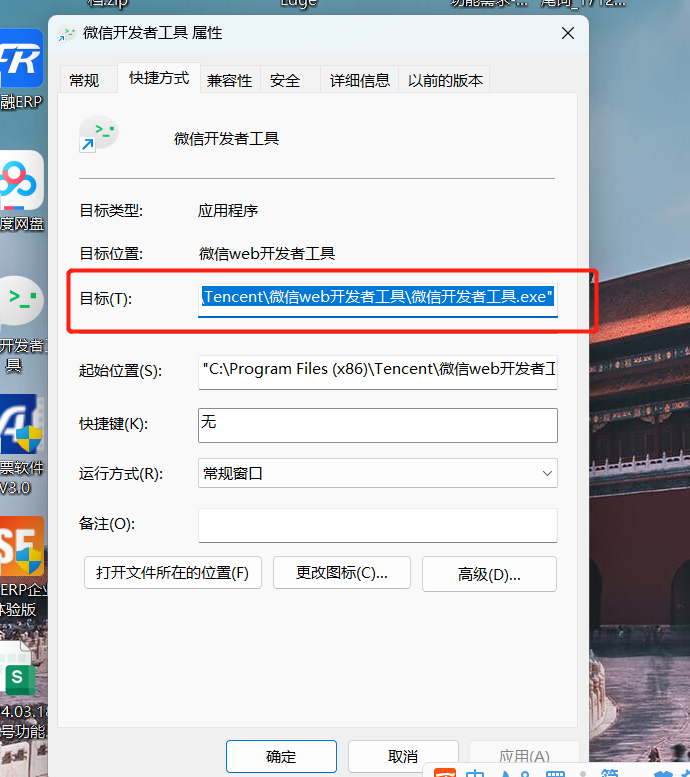Confirm with the 确定 button
Viewport: 690px width, 777px height.
coord(281,756)
